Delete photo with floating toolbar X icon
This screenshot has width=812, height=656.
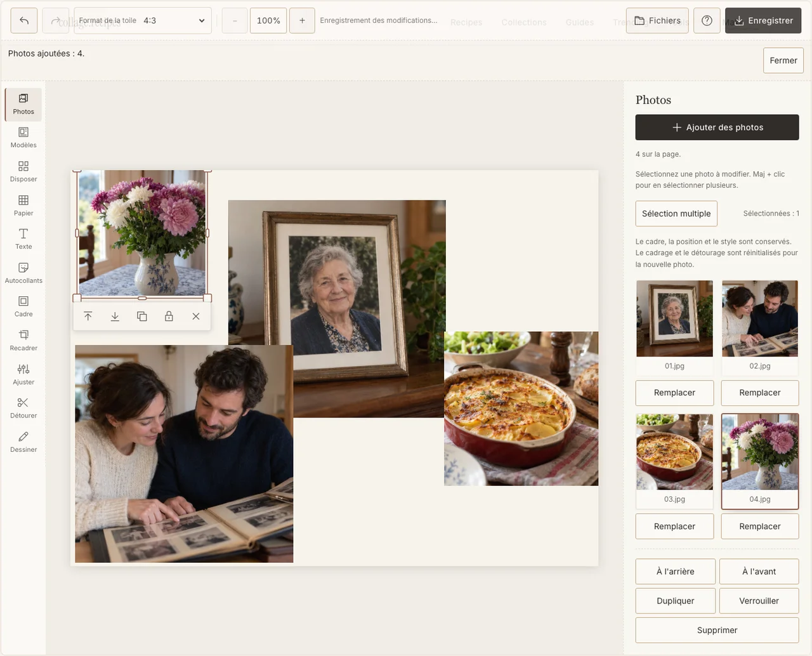click(x=196, y=316)
